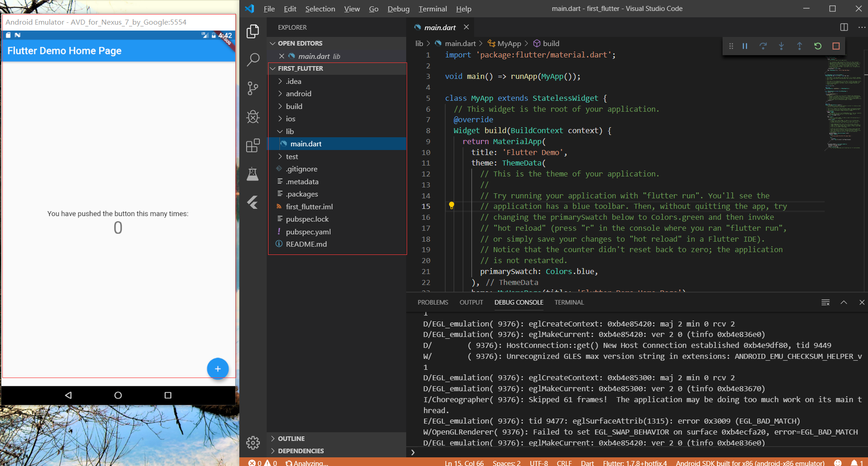Close main.dart in Open Editors list
Screen dimensions: 868x466
pos(282,56)
